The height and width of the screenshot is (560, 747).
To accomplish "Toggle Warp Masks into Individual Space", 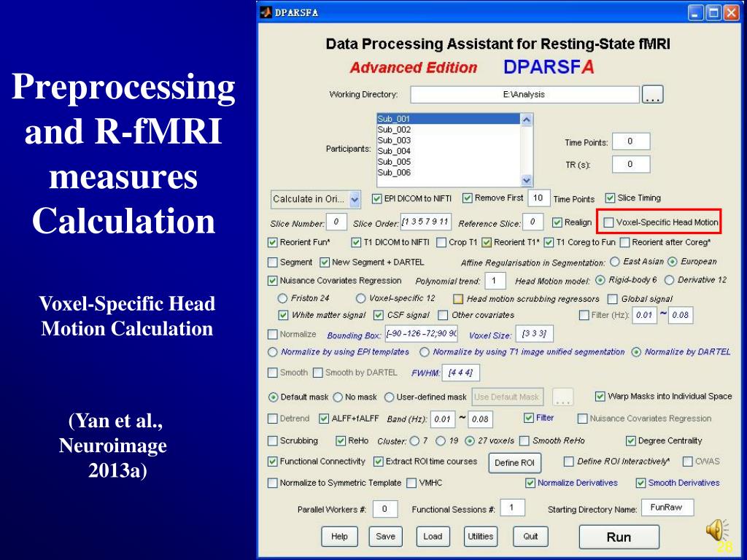I will (600, 396).
